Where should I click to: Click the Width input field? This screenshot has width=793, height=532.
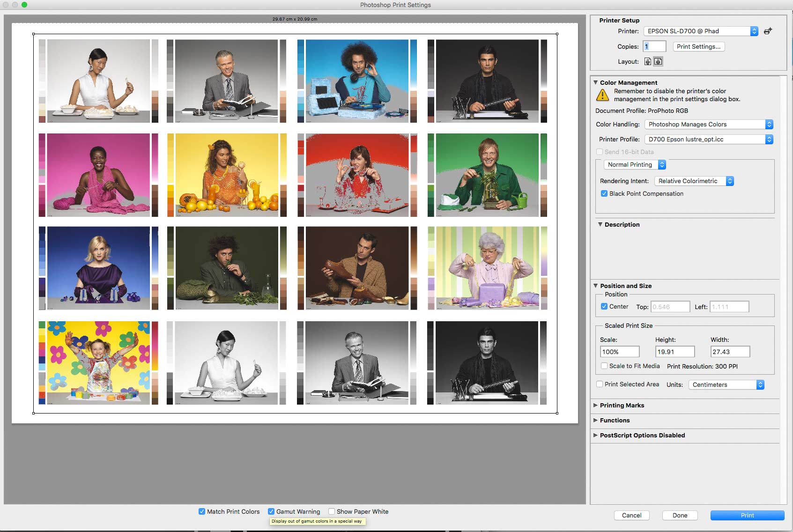[x=730, y=352]
